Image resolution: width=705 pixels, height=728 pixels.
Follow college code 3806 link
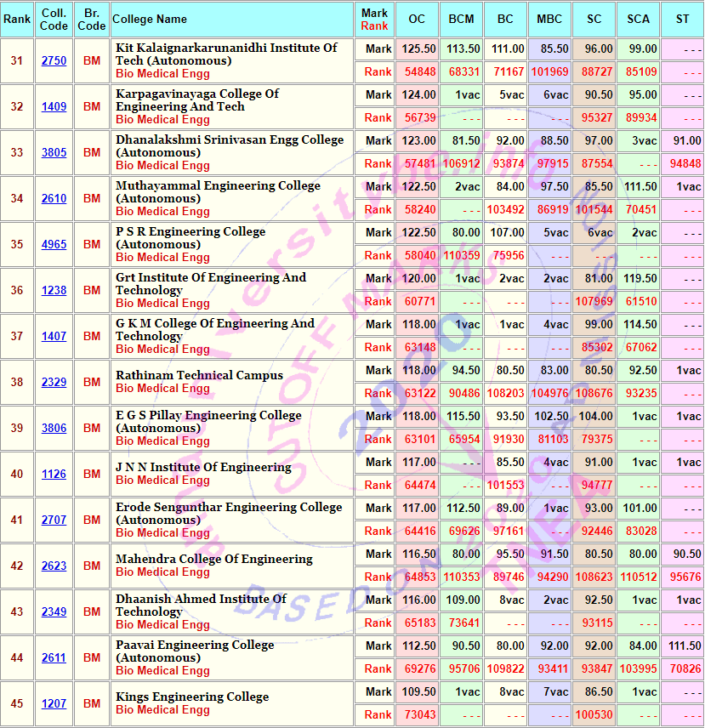tap(54, 429)
